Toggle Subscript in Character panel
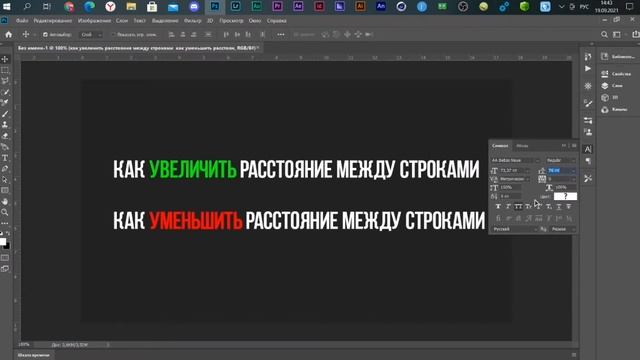 click(x=549, y=207)
